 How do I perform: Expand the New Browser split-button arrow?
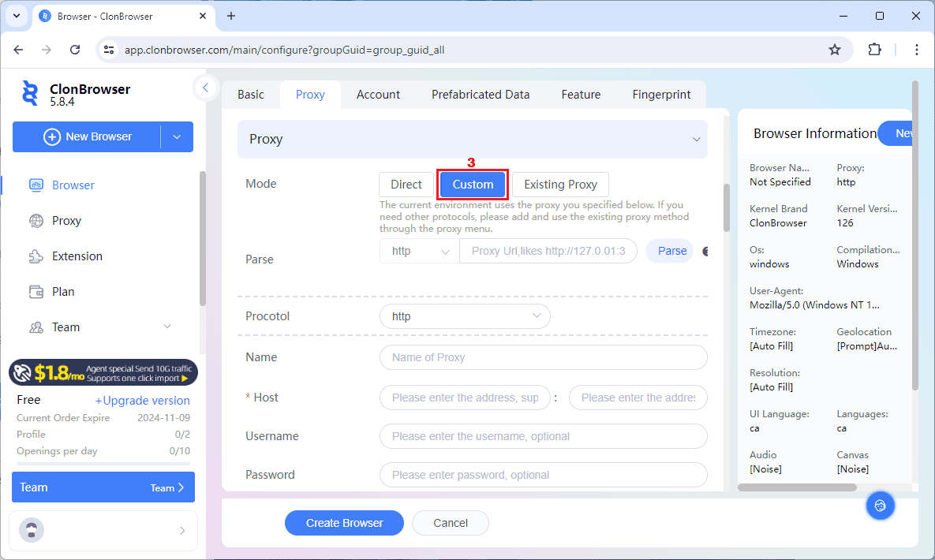pyautogui.click(x=177, y=136)
